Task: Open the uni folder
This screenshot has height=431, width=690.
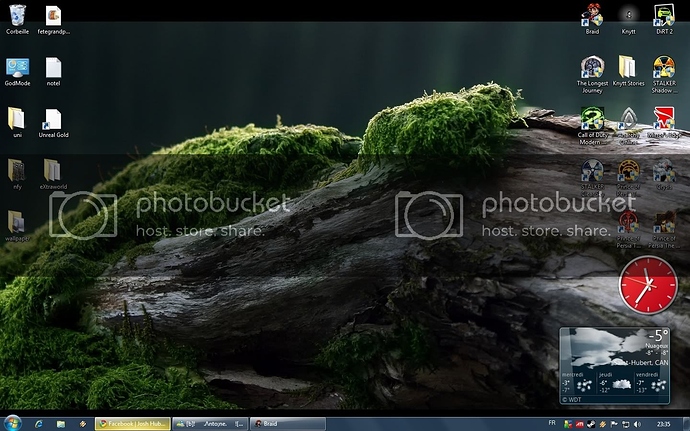Action: pyautogui.click(x=17, y=119)
